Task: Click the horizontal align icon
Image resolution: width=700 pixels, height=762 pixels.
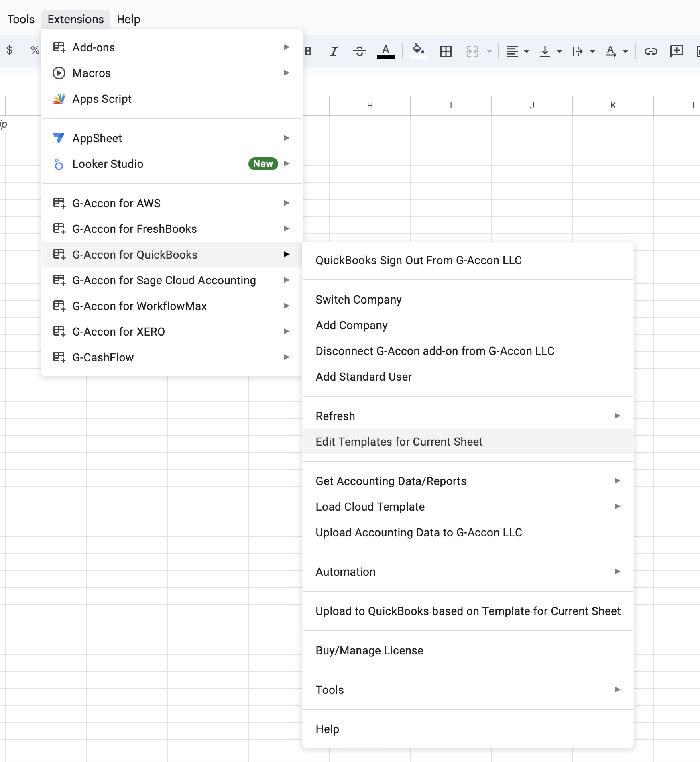Action: click(x=512, y=51)
